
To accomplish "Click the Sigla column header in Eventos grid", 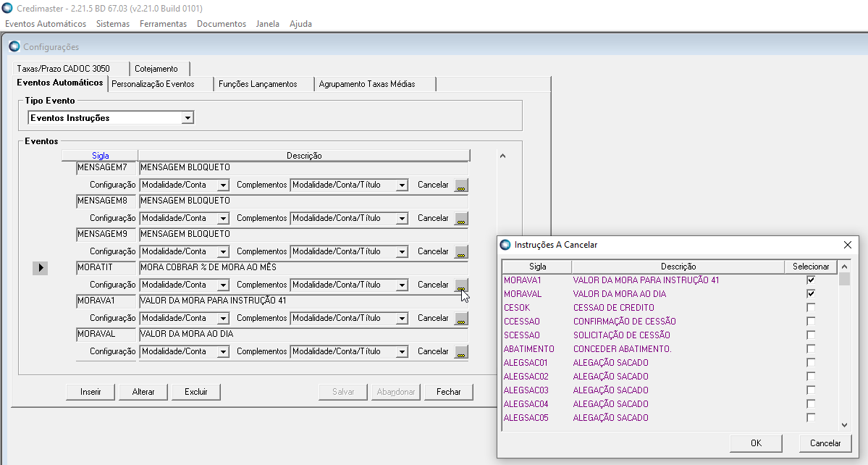I will 100,156.
